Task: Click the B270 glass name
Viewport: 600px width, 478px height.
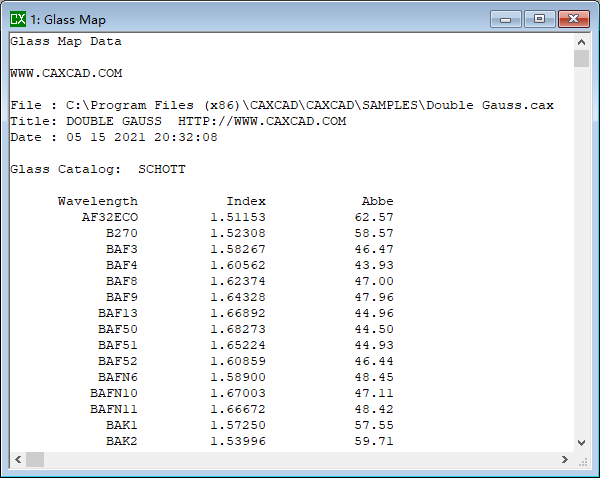Action: tap(122, 233)
